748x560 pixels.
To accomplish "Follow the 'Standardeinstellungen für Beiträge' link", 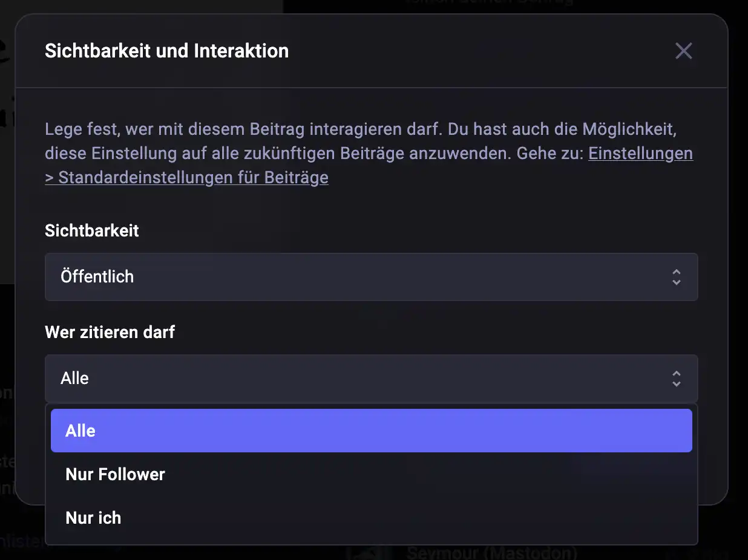I will 192,178.
